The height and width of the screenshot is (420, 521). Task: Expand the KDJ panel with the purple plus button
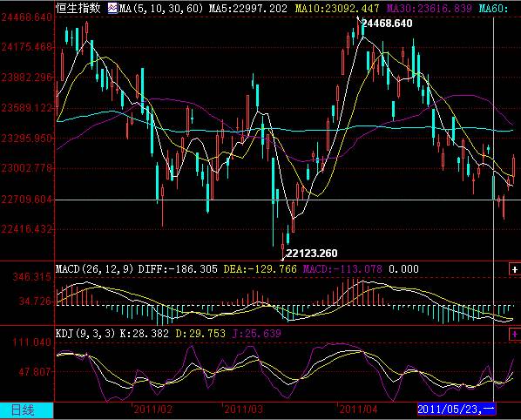pyautogui.click(x=515, y=334)
